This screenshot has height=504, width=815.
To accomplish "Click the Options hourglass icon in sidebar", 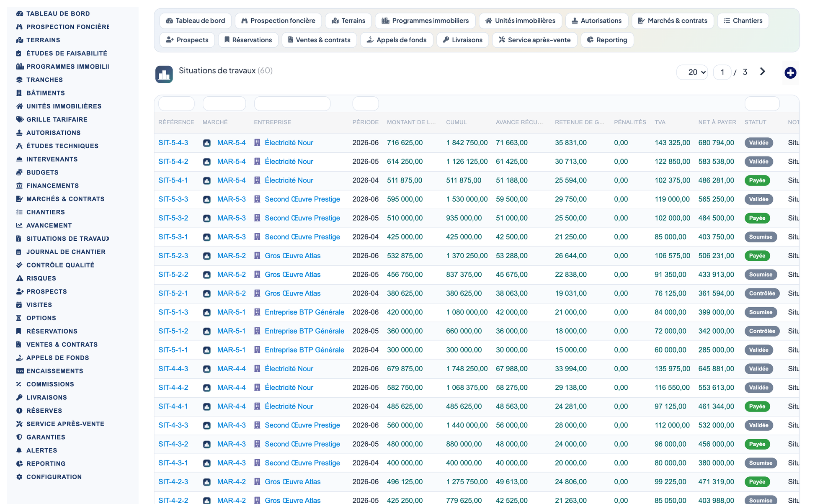I will (x=19, y=318).
